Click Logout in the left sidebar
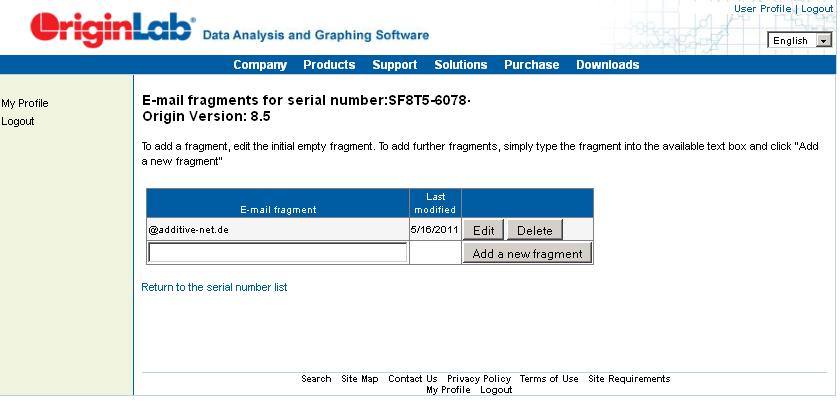The image size is (840, 401). (18, 122)
